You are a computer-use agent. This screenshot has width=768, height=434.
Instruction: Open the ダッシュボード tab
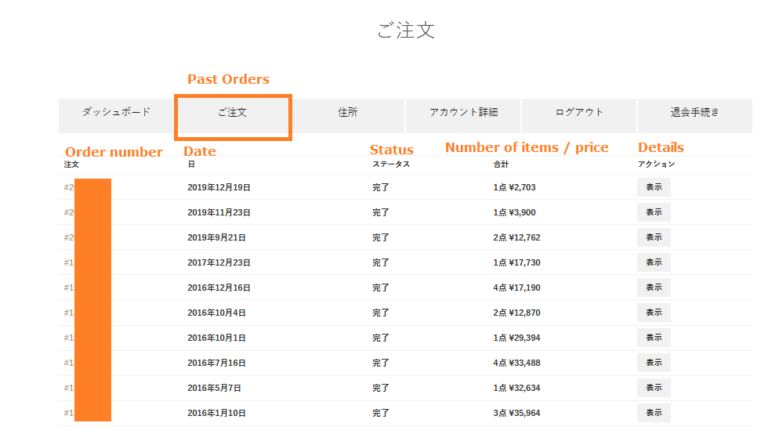116,113
